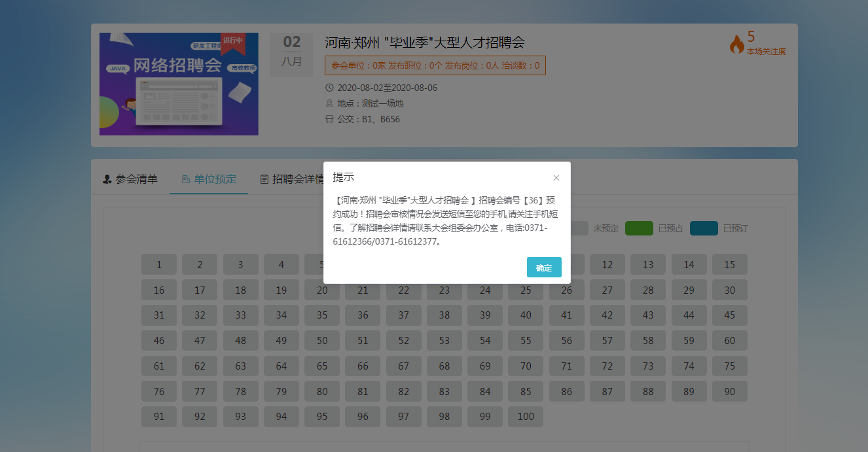Close the 提示 dialog with X

[x=556, y=178]
